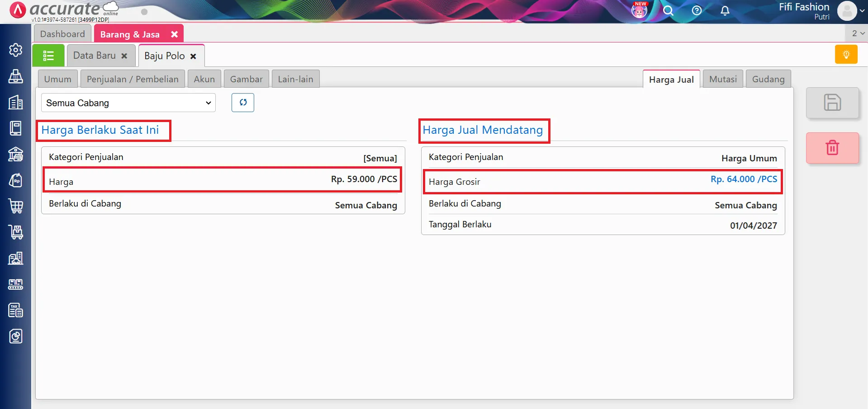Click the Rp. 59.000 /PCS value
Screen dimensions: 868x409
[364, 179]
